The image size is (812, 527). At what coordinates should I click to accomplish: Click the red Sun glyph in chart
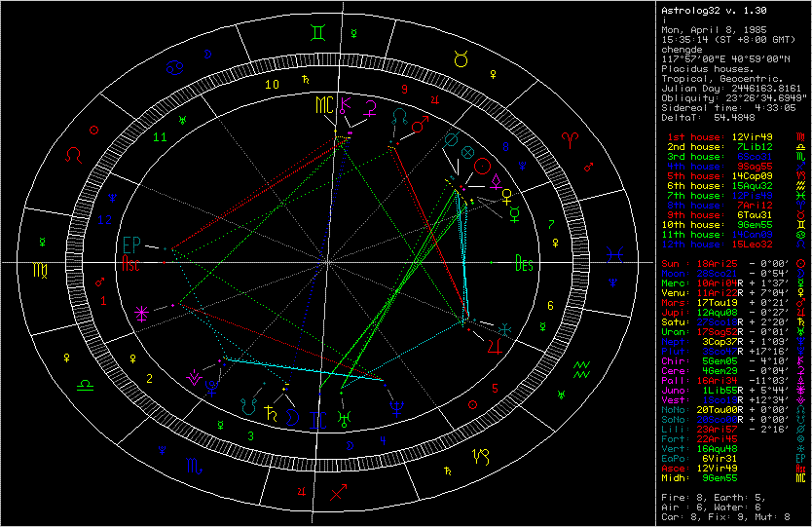(x=482, y=166)
